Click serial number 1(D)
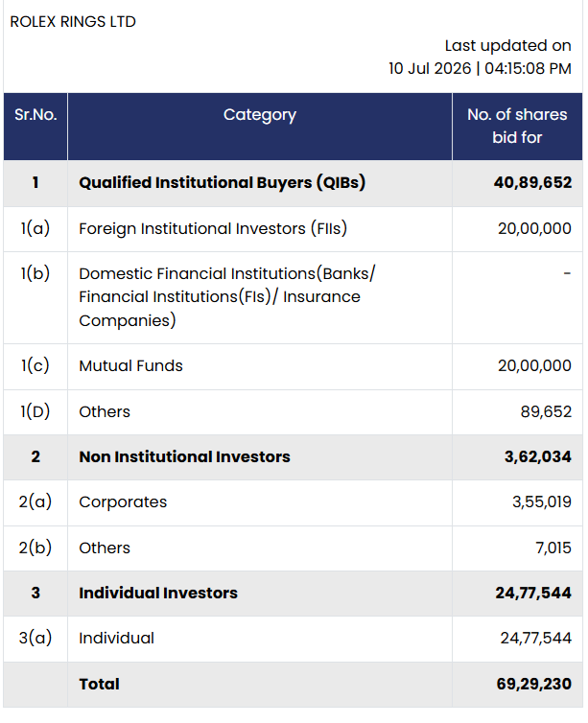 (x=35, y=411)
